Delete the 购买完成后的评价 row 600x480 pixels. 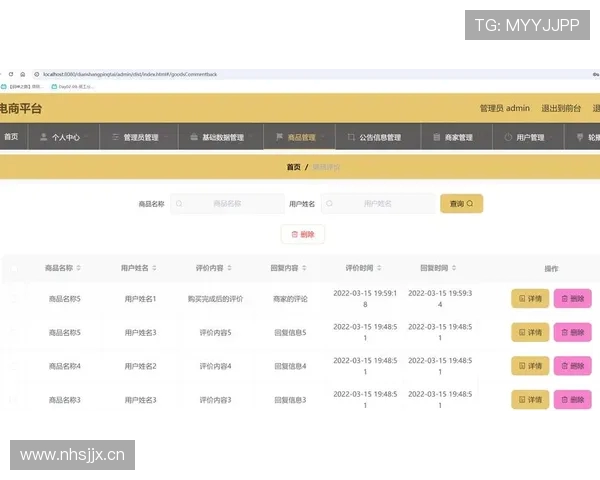point(572,299)
